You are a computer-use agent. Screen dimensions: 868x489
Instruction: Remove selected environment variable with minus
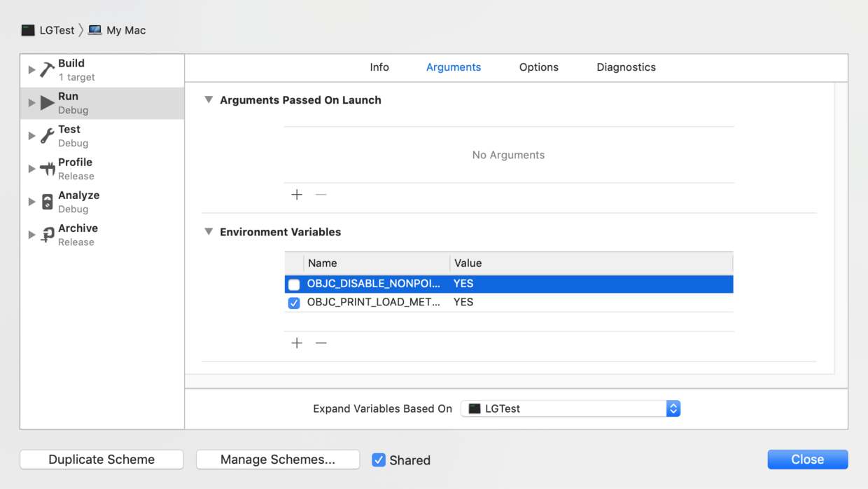pyautogui.click(x=321, y=343)
